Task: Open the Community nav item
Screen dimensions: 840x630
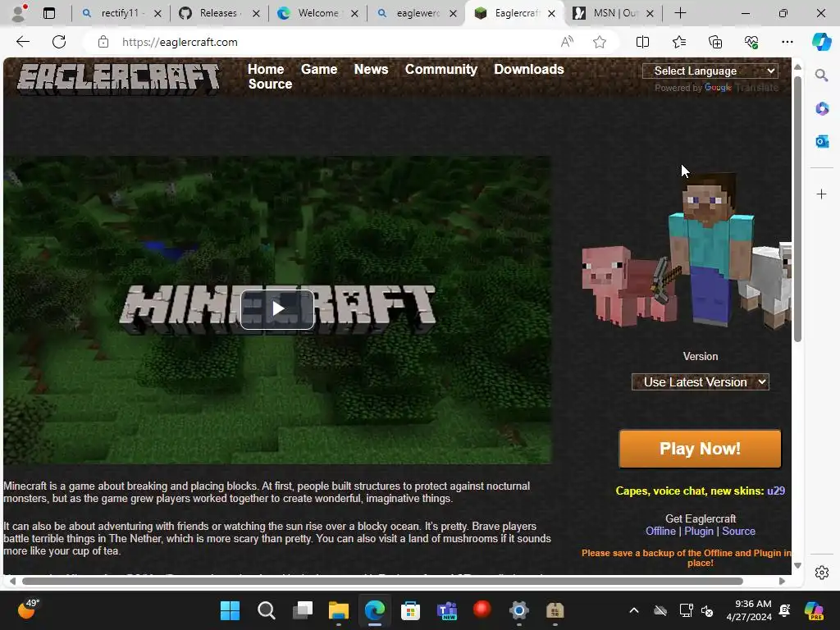Action: tap(441, 69)
